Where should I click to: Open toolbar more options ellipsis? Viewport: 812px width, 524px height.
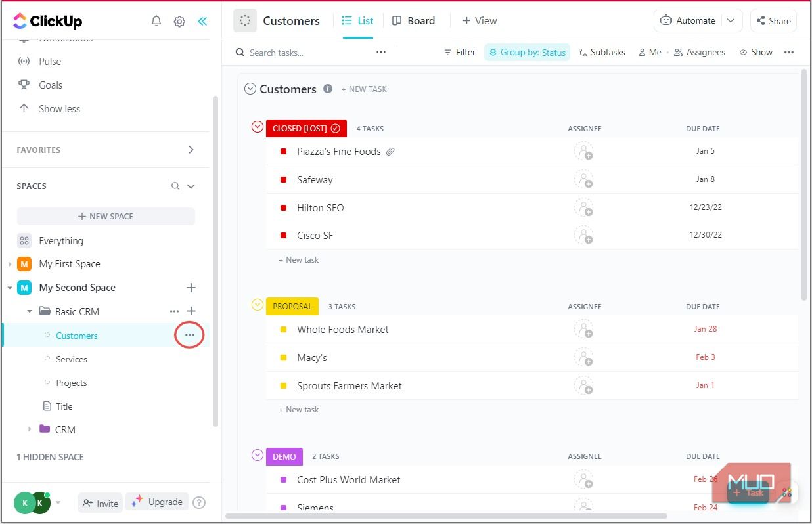pos(789,53)
